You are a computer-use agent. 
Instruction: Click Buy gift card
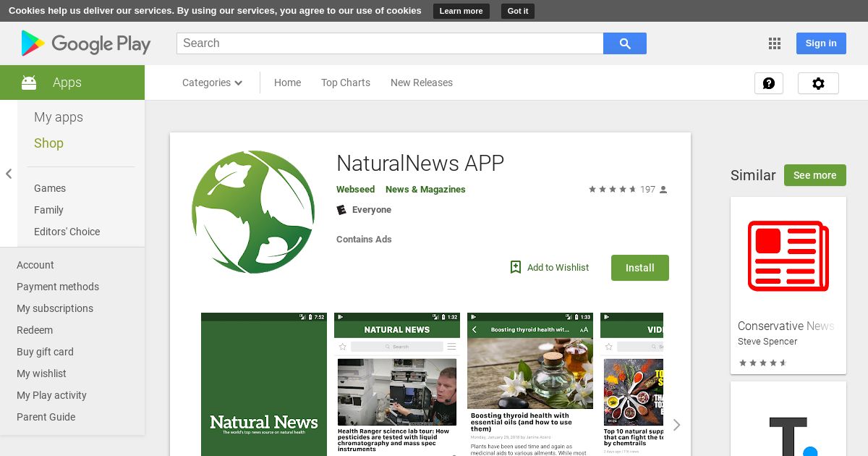coord(45,352)
